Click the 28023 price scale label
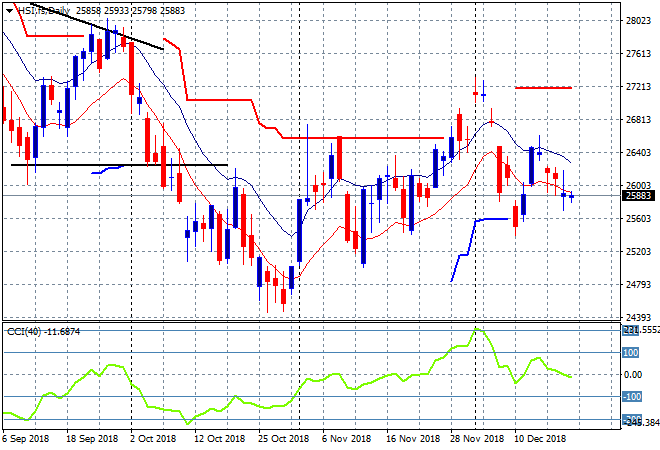The image size is (660, 450). [638, 21]
